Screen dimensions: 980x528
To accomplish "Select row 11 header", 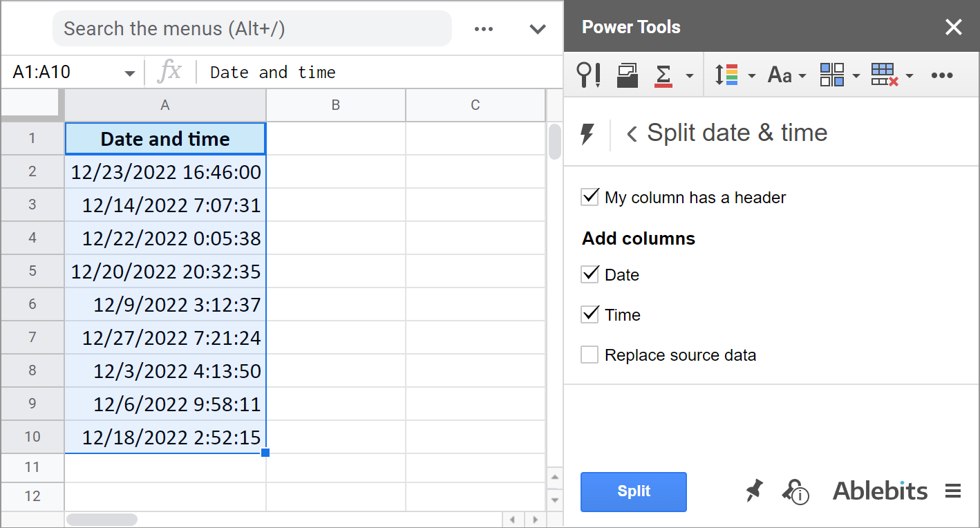I will [32, 467].
